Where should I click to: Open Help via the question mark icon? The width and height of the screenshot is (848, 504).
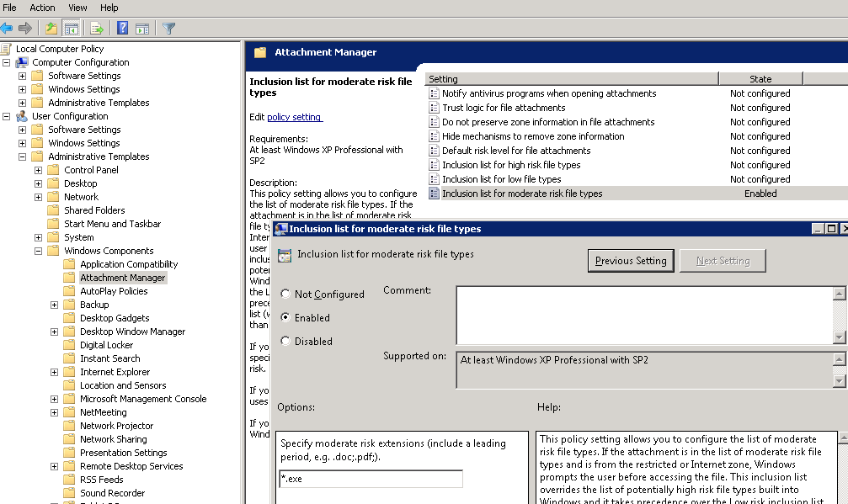(123, 29)
